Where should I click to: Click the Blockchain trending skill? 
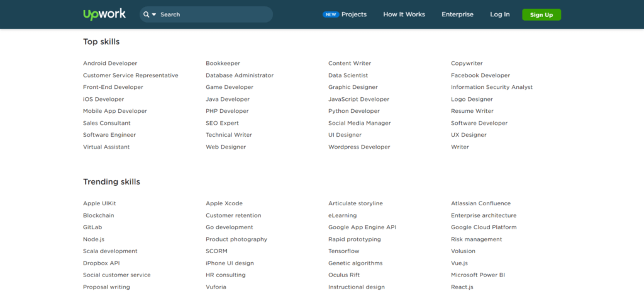pos(98,215)
